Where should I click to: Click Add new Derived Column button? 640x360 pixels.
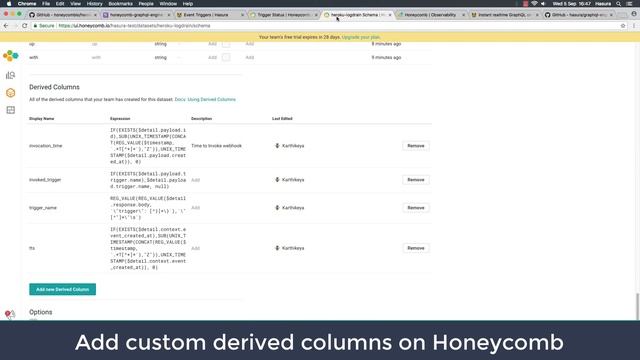coord(62,289)
